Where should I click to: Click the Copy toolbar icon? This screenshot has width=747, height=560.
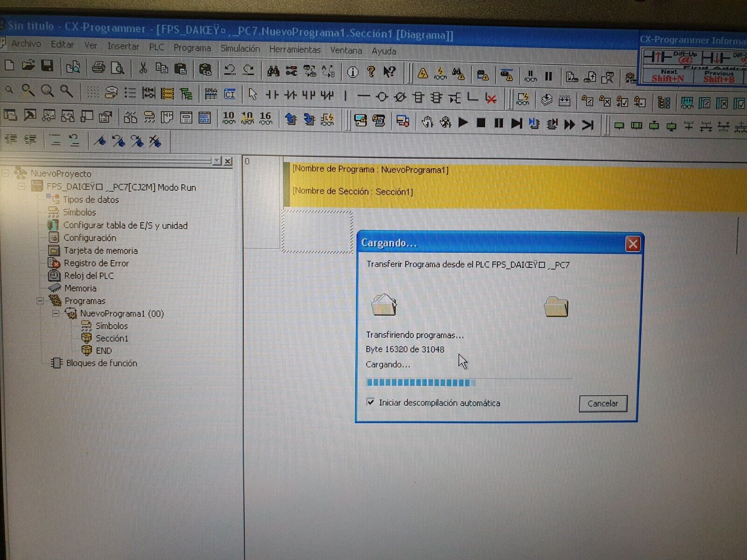pyautogui.click(x=162, y=68)
